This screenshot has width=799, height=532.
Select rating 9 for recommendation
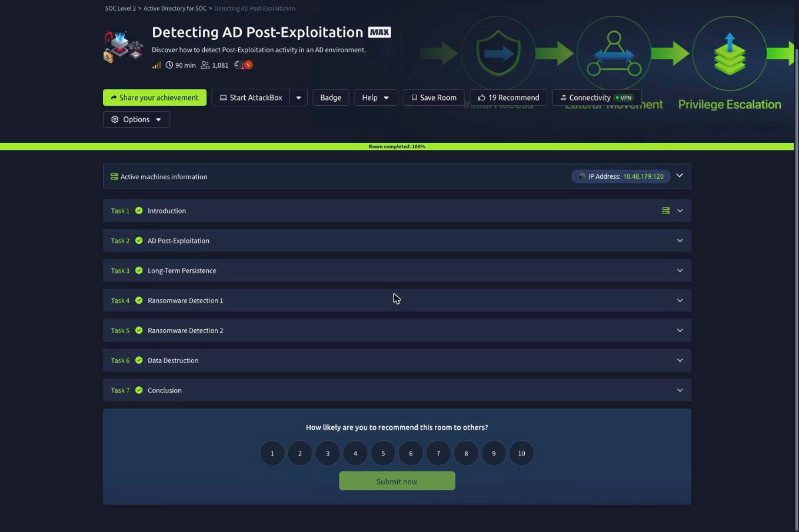[494, 453]
